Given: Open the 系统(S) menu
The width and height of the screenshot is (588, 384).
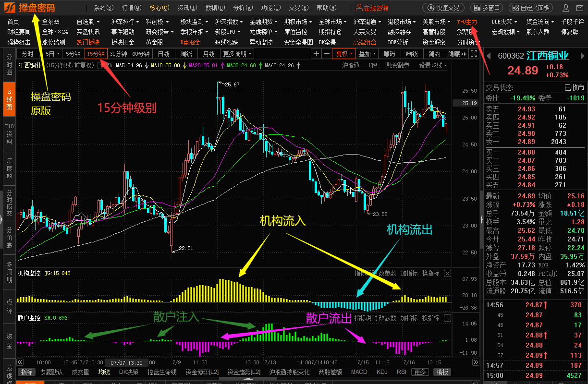Looking at the screenshot, I should pyautogui.click(x=104, y=8).
